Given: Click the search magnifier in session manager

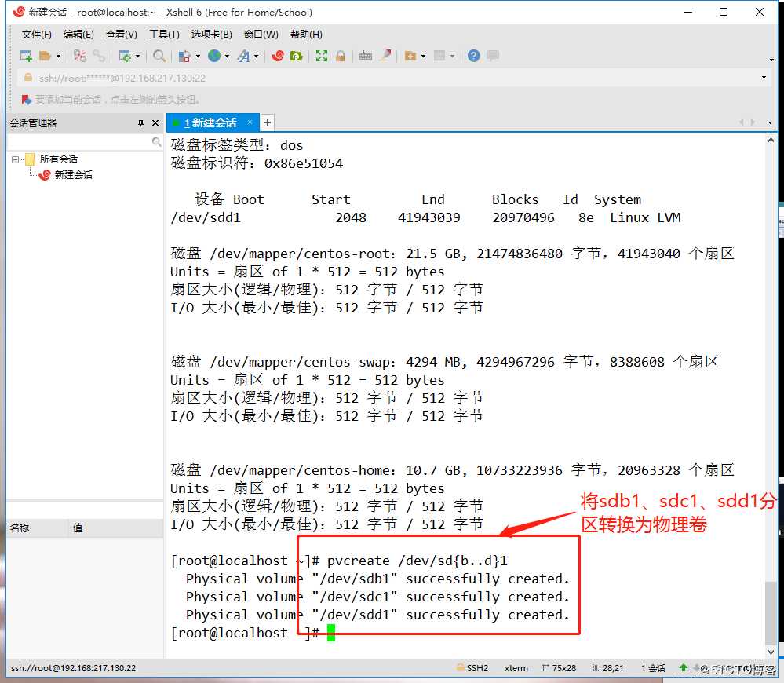Looking at the screenshot, I should pyautogui.click(x=155, y=142).
